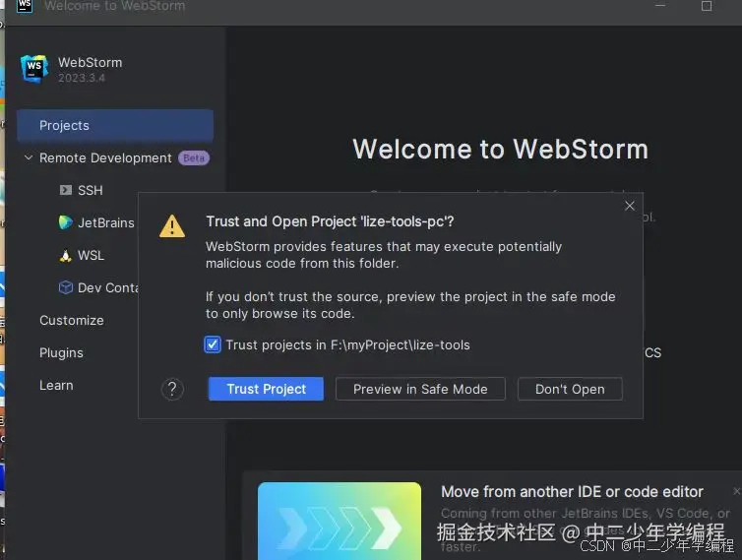742x560 pixels.
Task: Click the WebStorm 2023.3.4 version text
Action: (x=82, y=78)
